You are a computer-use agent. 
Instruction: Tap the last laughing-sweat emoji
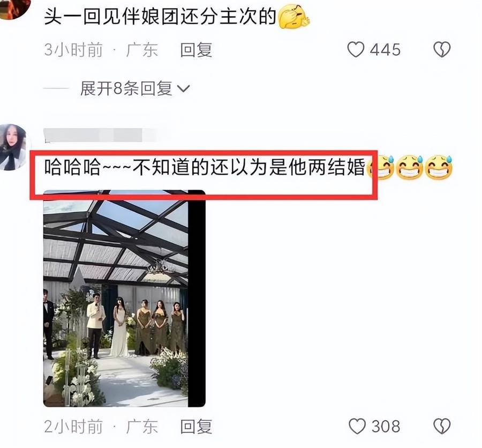(439, 168)
